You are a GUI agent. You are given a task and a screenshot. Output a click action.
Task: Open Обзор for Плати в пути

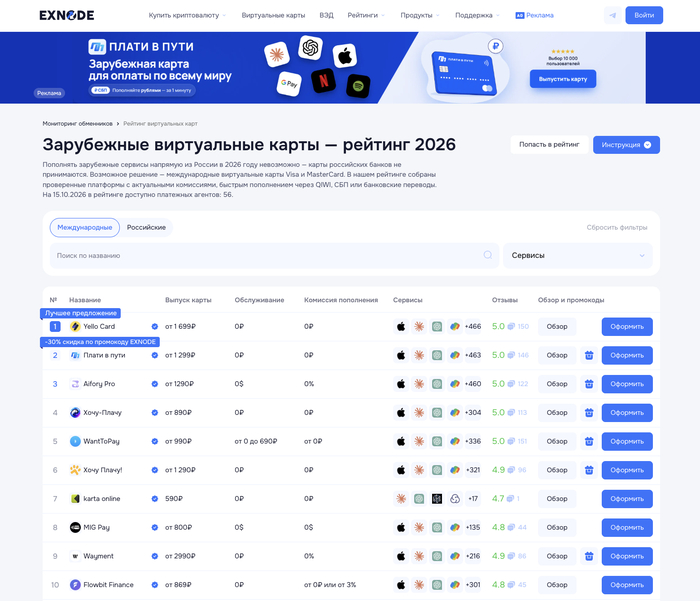557,355
